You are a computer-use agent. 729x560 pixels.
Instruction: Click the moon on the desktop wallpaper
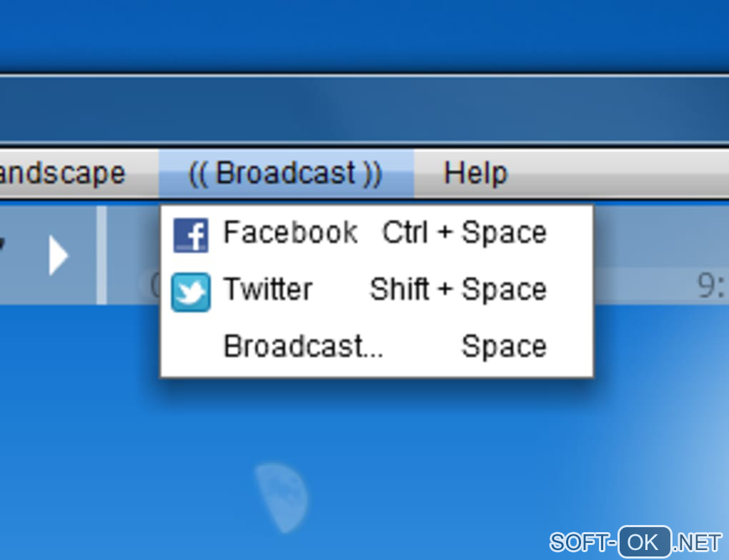[282, 497]
